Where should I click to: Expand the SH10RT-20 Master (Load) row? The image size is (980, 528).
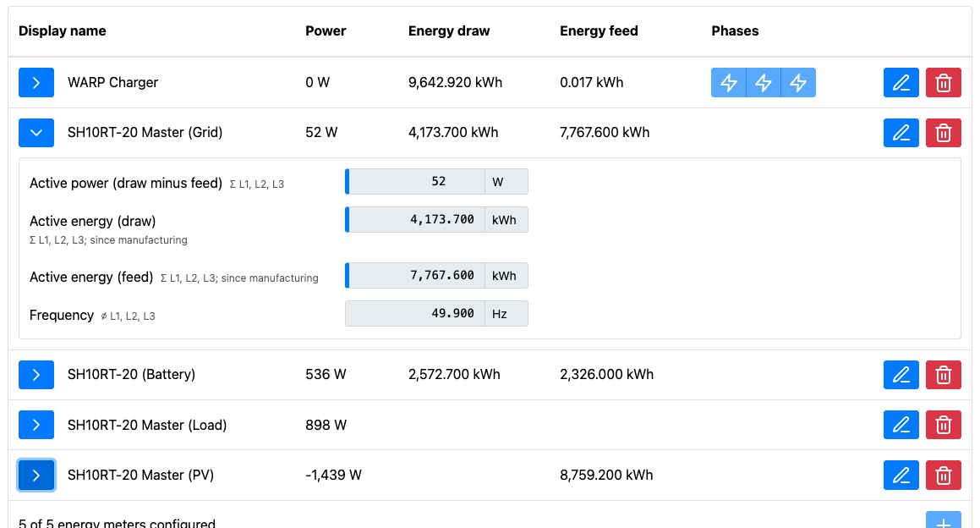[x=36, y=425]
